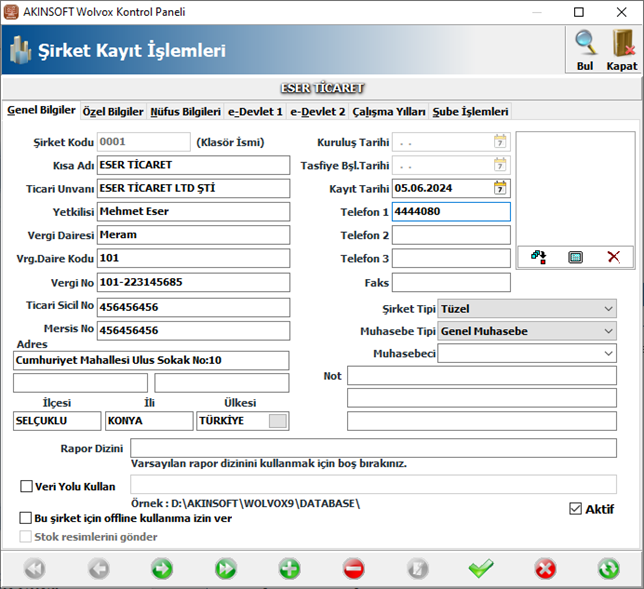The height and width of the screenshot is (589, 644).
Task: Check offline kullanıma izin ver option
Action: pos(27,519)
